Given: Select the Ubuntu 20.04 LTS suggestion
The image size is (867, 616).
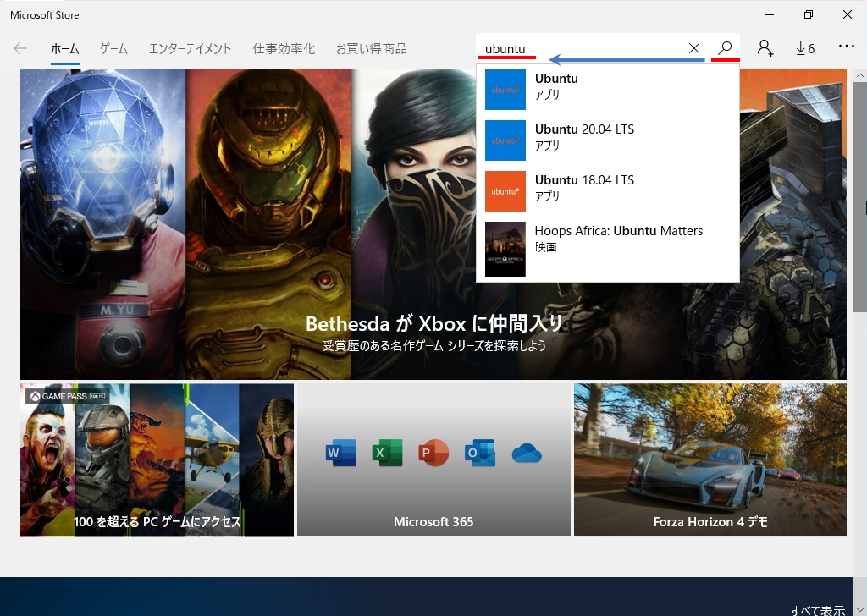Looking at the screenshot, I should [x=608, y=140].
